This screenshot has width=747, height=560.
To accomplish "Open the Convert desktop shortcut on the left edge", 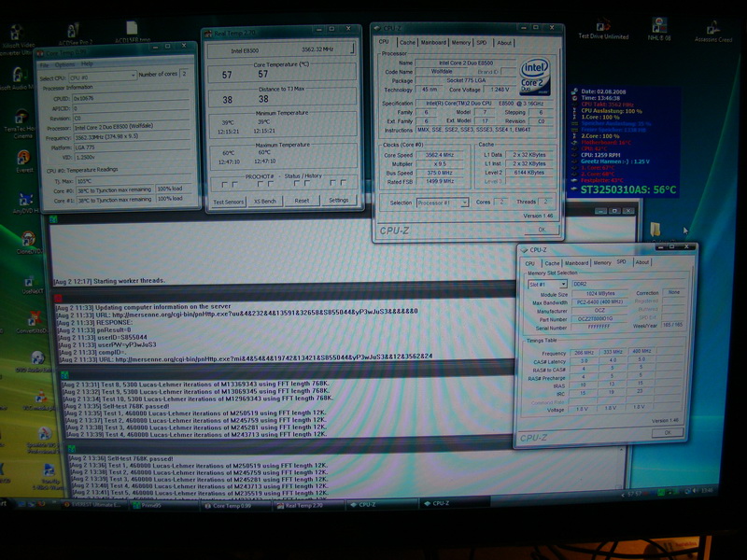I will tap(35, 318).
